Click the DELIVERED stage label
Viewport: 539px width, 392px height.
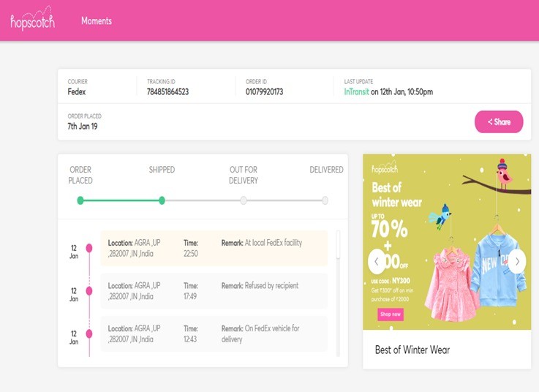pos(327,170)
